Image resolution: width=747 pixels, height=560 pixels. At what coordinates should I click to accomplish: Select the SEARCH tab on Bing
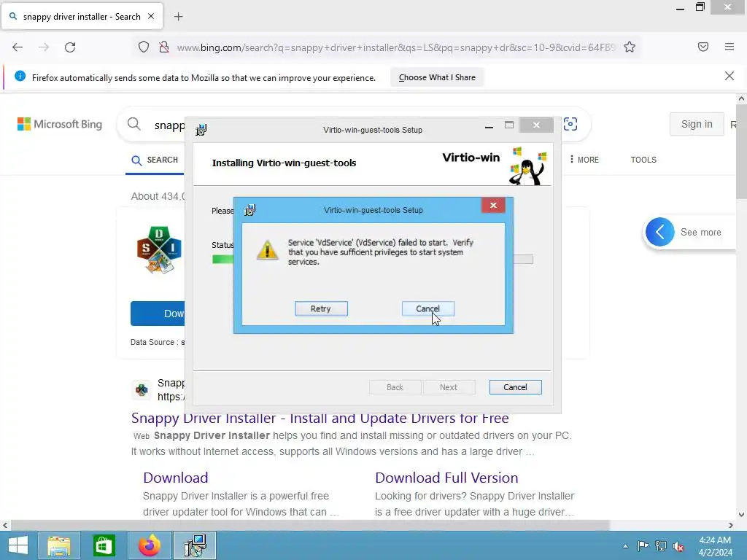point(155,160)
